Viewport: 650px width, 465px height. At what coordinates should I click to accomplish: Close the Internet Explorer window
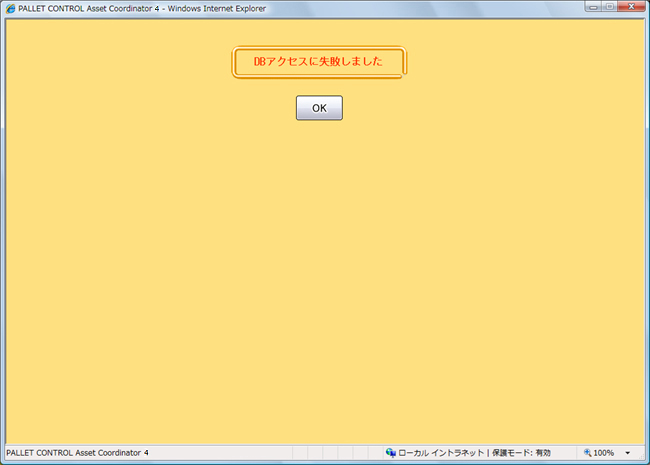pos(631,7)
